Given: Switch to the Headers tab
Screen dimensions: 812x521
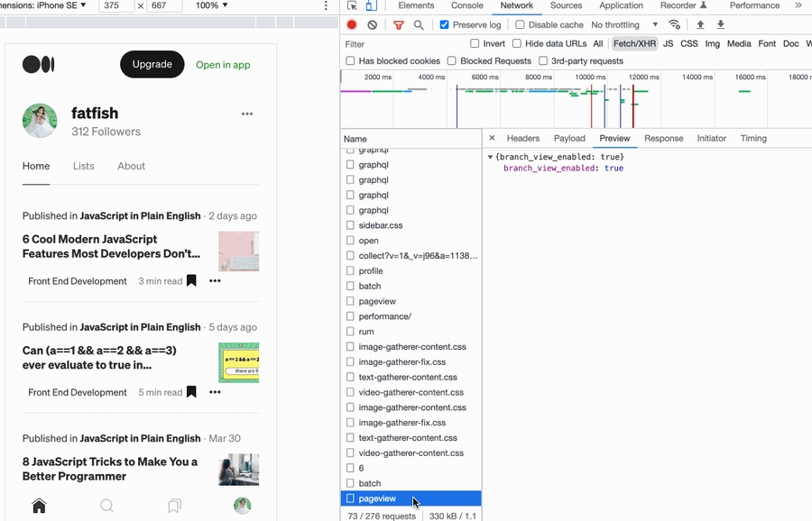Looking at the screenshot, I should 522,139.
